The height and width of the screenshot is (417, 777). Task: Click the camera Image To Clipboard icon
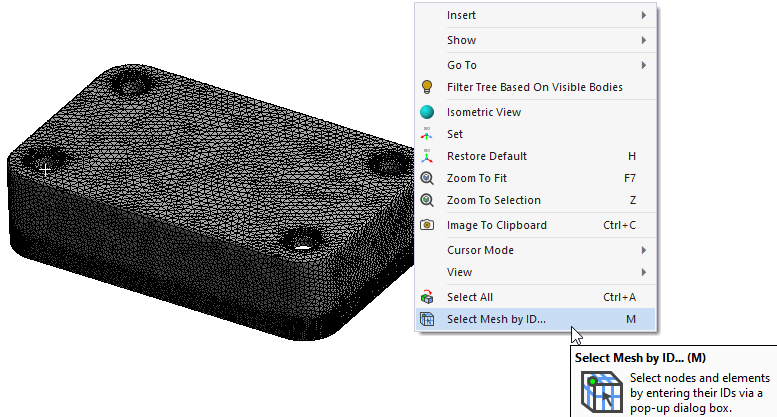point(427,225)
